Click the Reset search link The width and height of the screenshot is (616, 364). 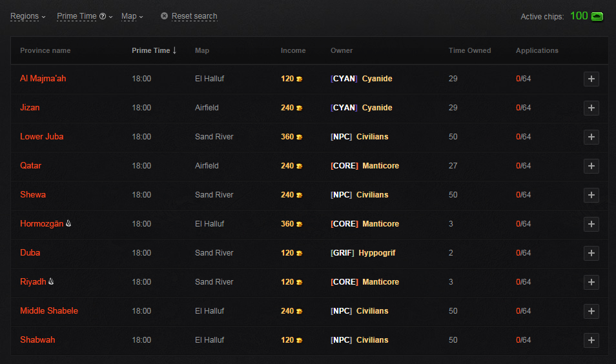click(x=194, y=16)
